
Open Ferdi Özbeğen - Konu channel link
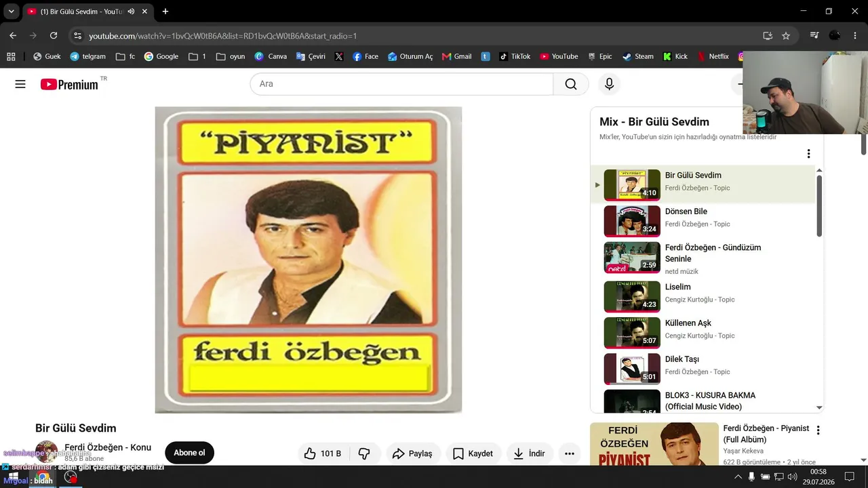point(108,447)
